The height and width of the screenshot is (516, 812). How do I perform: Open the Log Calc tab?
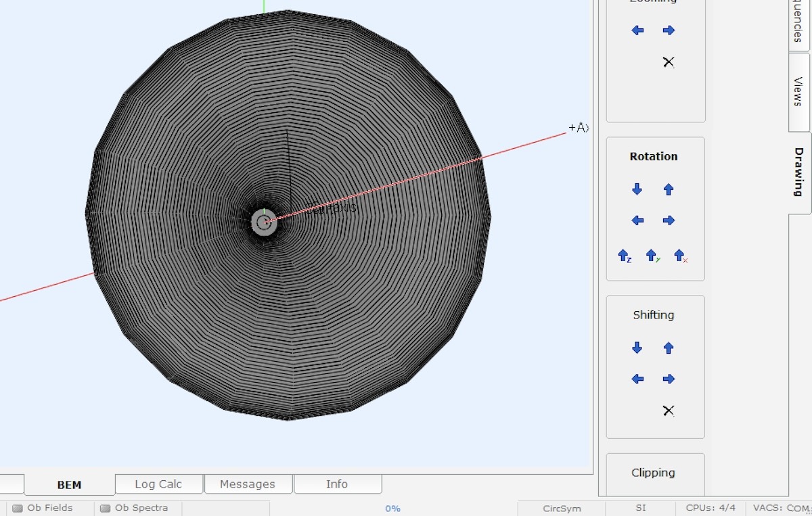coord(158,484)
